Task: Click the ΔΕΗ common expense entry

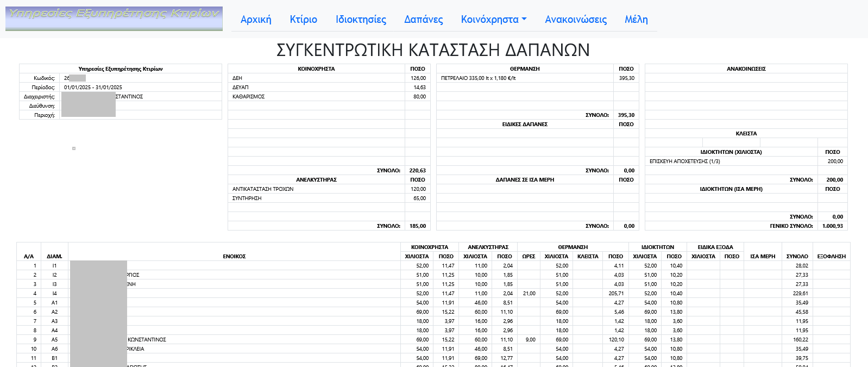Action: [237, 78]
